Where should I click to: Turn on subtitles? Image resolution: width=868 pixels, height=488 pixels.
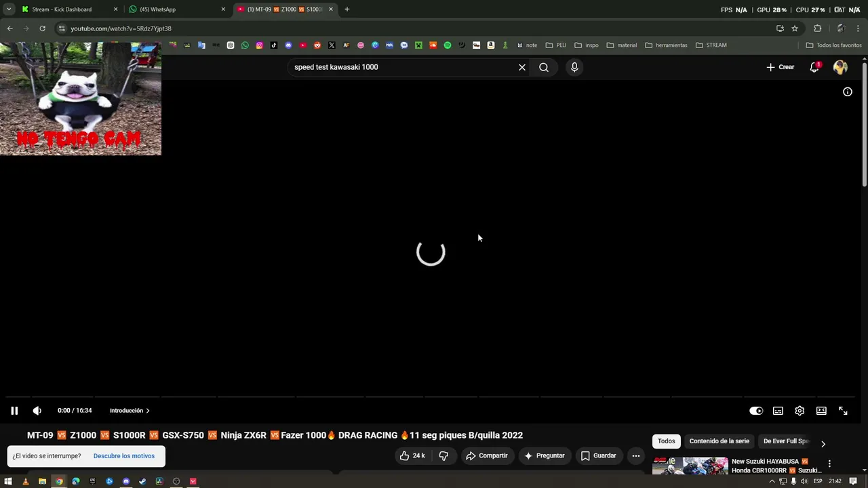pos(778,411)
